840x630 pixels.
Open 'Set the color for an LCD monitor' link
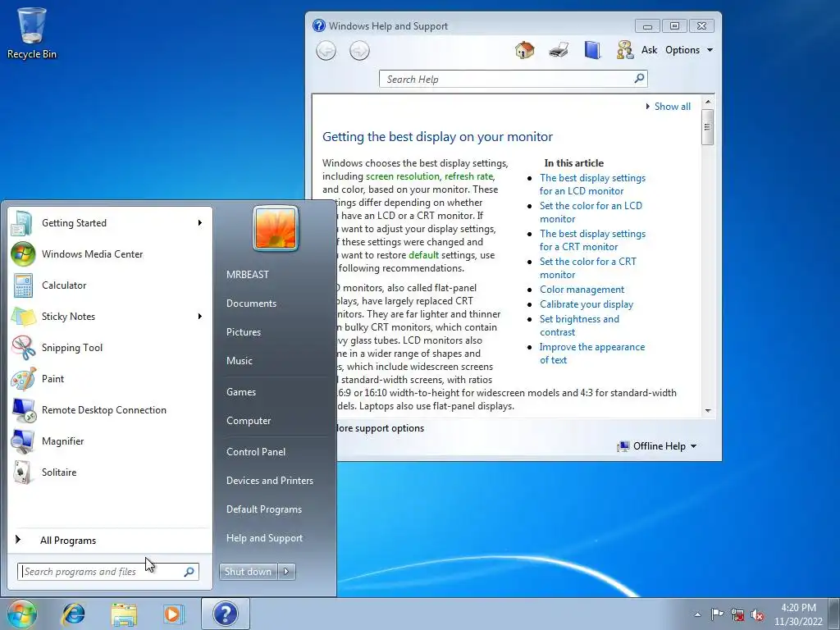click(591, 212)
